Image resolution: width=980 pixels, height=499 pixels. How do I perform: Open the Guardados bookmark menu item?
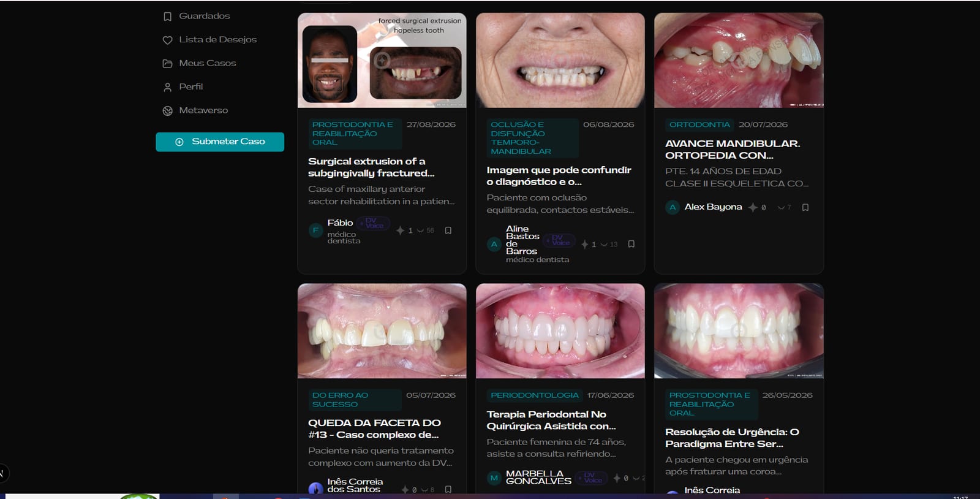coord(196,16)
